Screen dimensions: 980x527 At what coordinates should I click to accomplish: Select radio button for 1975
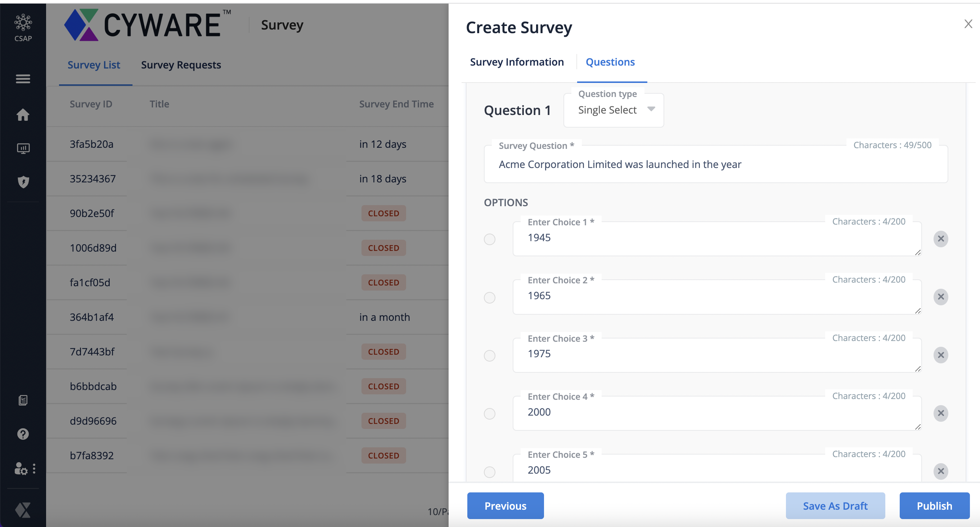pos(490,356)
